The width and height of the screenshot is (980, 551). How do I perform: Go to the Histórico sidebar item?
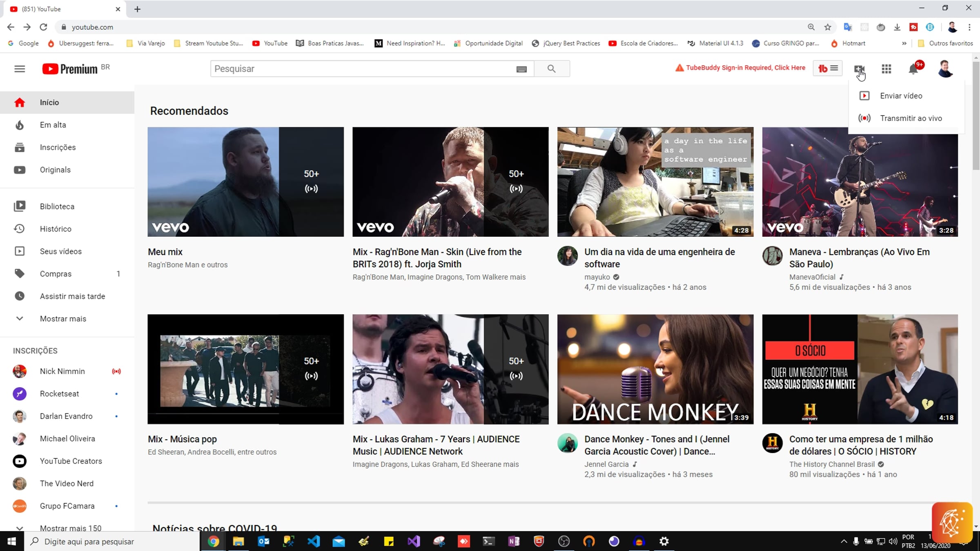pyautogui.click(x=56, y=229)
